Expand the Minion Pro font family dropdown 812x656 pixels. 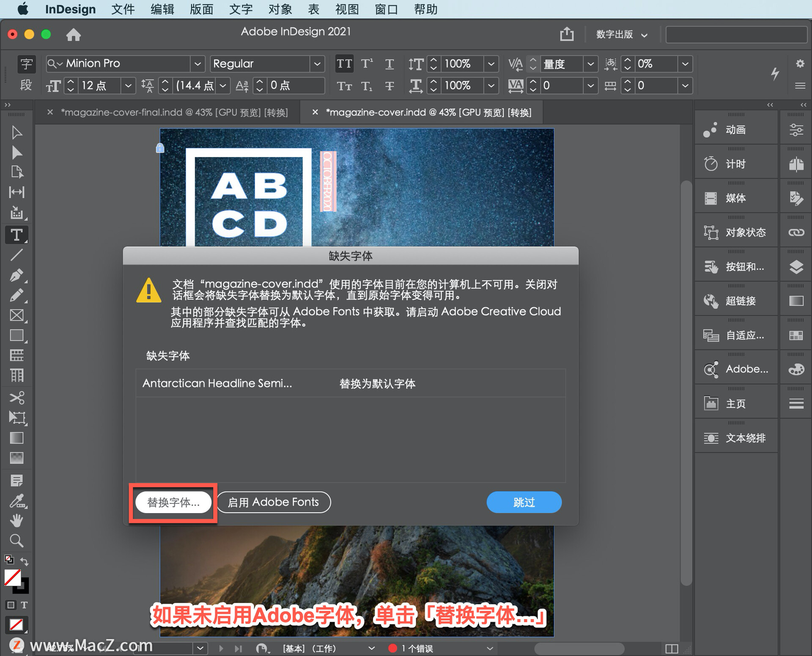pos(198,64)
